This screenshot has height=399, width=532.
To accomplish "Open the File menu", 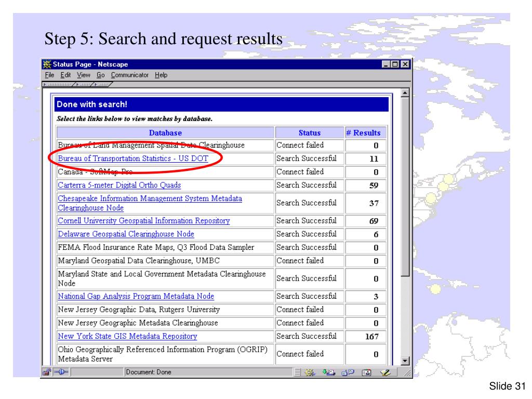I will 49,75.
